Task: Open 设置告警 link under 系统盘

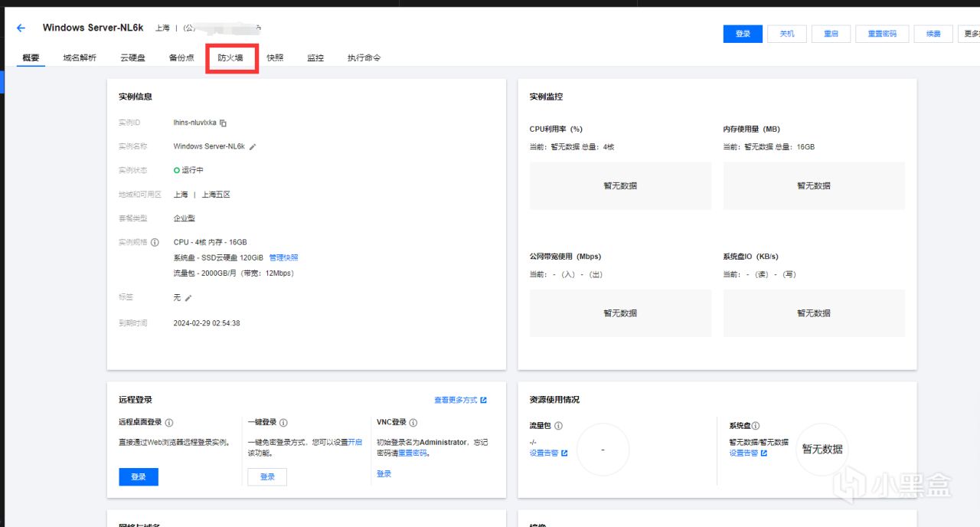Action: pyautogui.click(x=748, y=453)
